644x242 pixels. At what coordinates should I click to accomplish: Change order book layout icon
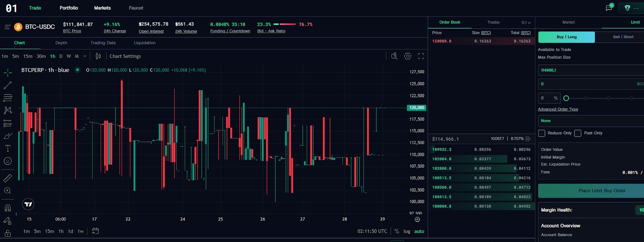coord(528,139)
